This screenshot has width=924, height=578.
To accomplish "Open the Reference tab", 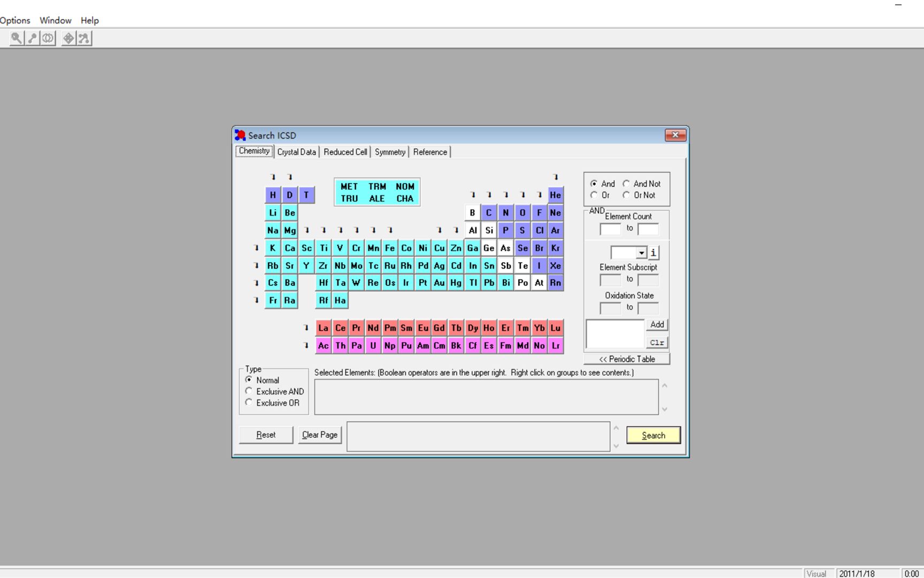I will [430, 152].
